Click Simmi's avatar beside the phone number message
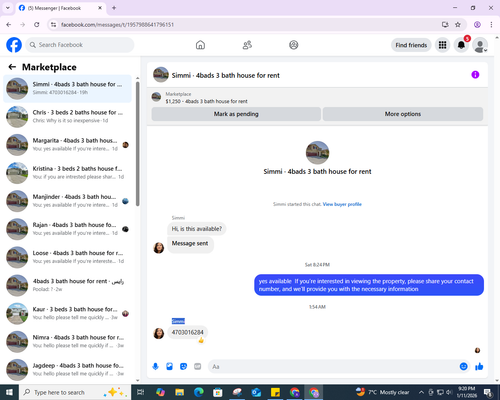Screen dimensions: 500x400 click(x=159, y=333)
